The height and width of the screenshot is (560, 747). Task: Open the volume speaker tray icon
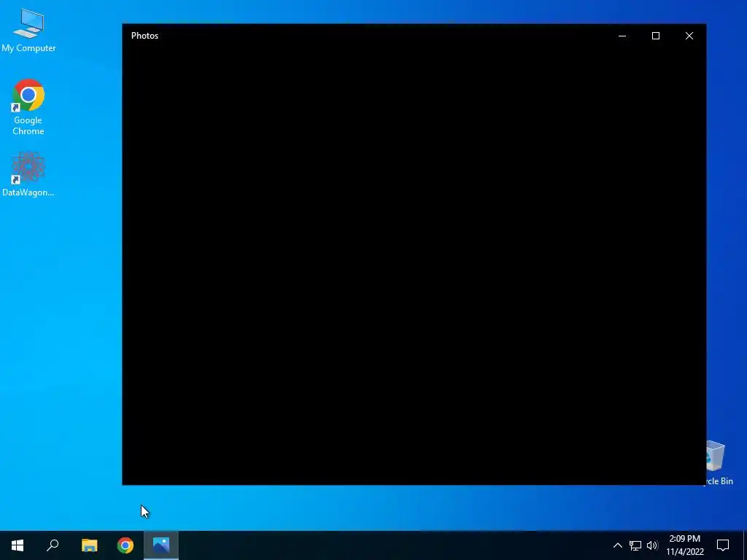(652, 545)
